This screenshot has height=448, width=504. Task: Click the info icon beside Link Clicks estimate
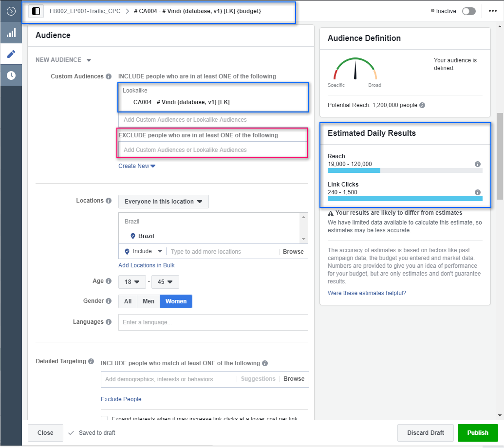tap(478, 192)
